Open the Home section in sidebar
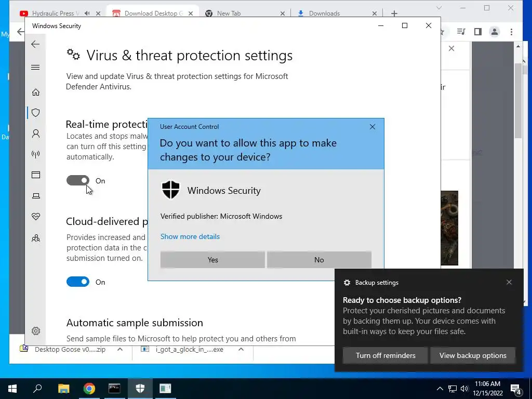Screen dimensions: 532x399 [36, 92]
